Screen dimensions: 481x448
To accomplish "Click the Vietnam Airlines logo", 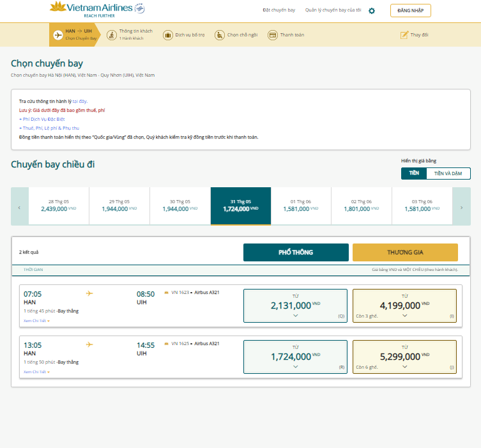I will (x=97, y=10).
